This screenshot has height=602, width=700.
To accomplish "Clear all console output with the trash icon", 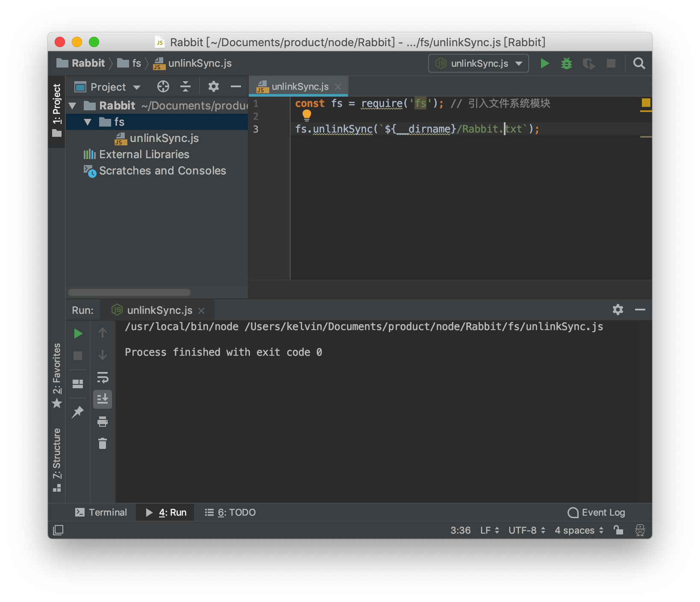I will [x=103, y=443].
